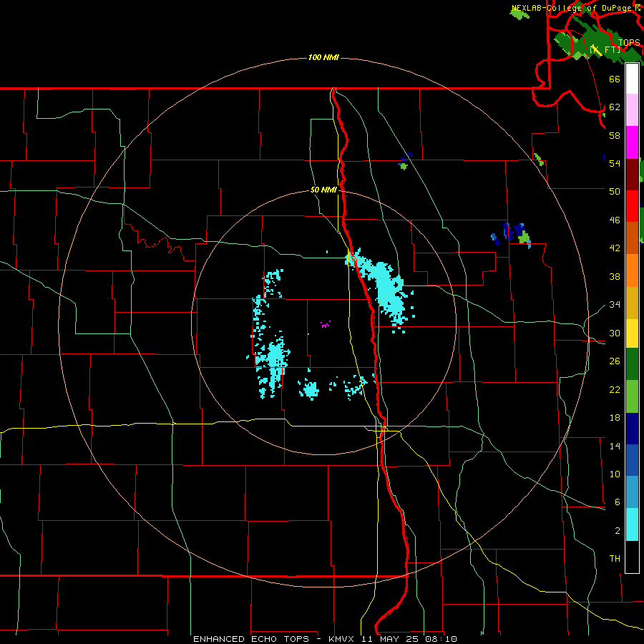Select the navy blue legend swatch
The height and width of the screenshot is (644, 644).
(632, 429)
